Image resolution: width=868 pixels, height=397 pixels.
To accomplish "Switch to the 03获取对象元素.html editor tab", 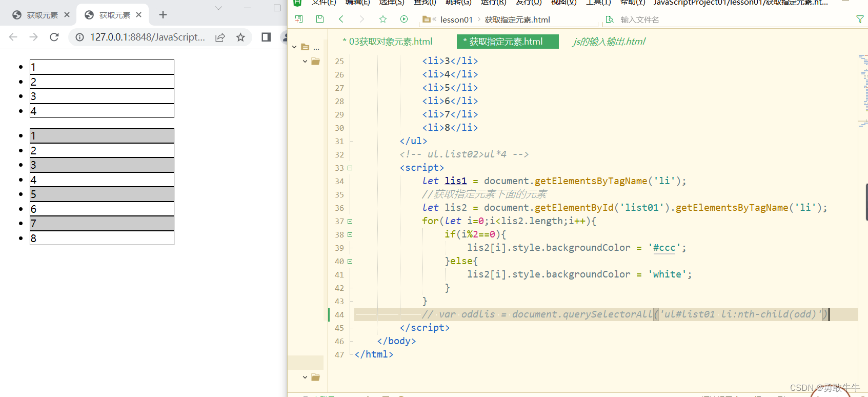I will tap(388, 42).
